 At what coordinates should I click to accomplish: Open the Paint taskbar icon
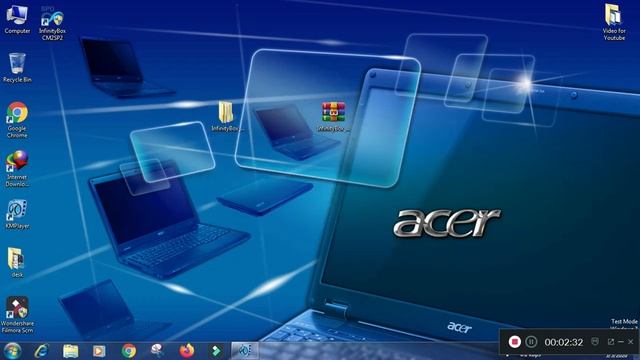[158, 351]
